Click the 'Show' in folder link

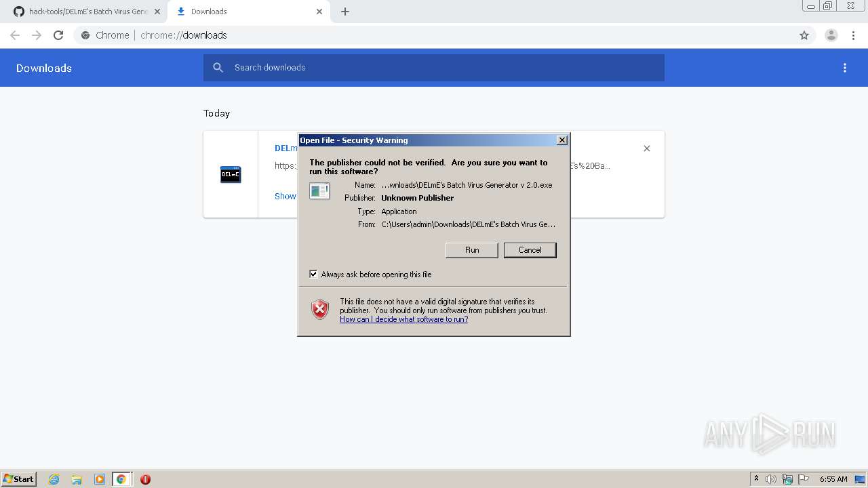(x=285, y=196)
